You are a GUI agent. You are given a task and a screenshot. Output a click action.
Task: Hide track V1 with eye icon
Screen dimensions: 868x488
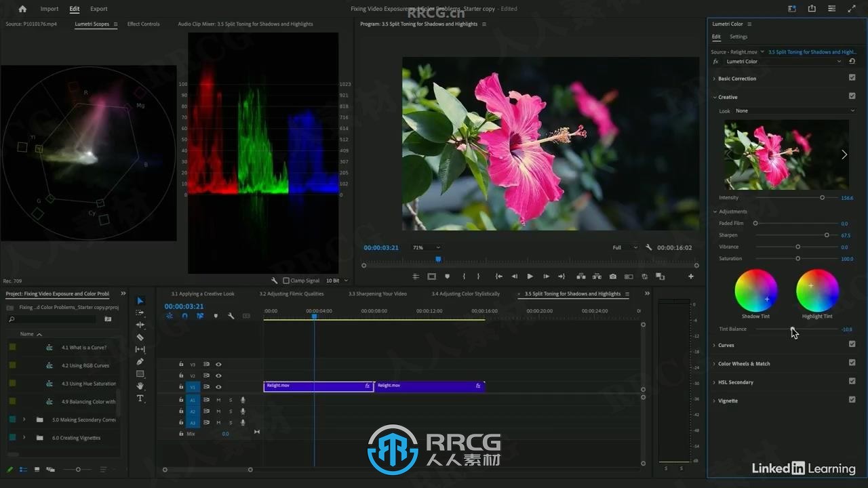(218, 387)
